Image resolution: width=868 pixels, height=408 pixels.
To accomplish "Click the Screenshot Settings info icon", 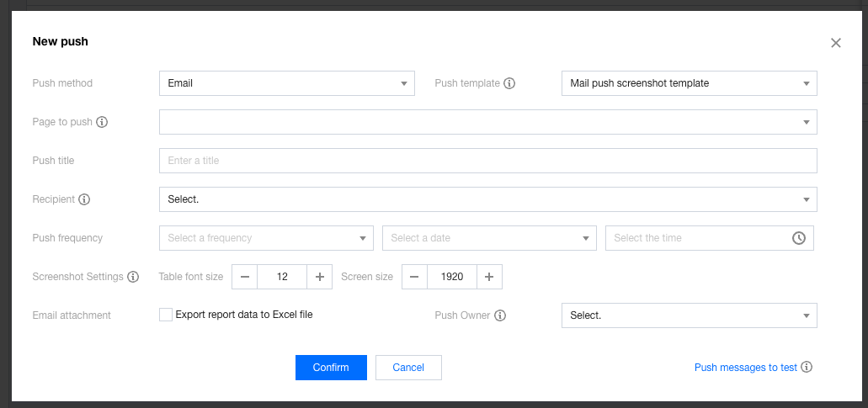I will 133,277.
